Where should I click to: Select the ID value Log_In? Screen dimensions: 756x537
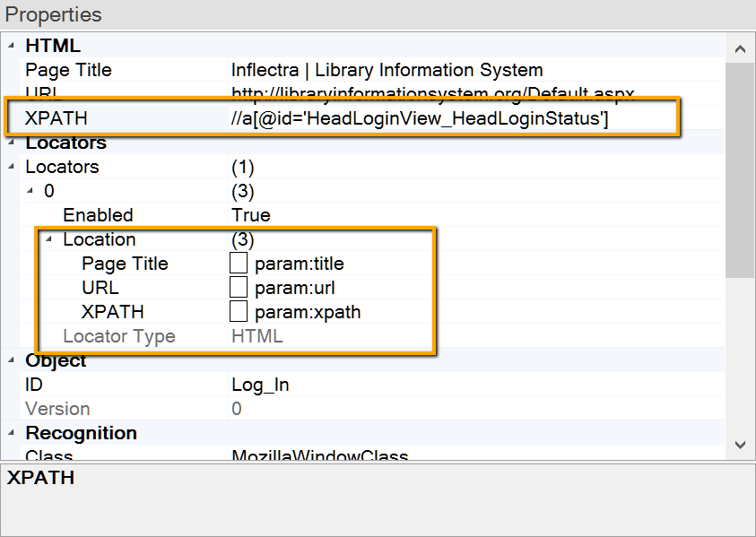tap(260, 385)
